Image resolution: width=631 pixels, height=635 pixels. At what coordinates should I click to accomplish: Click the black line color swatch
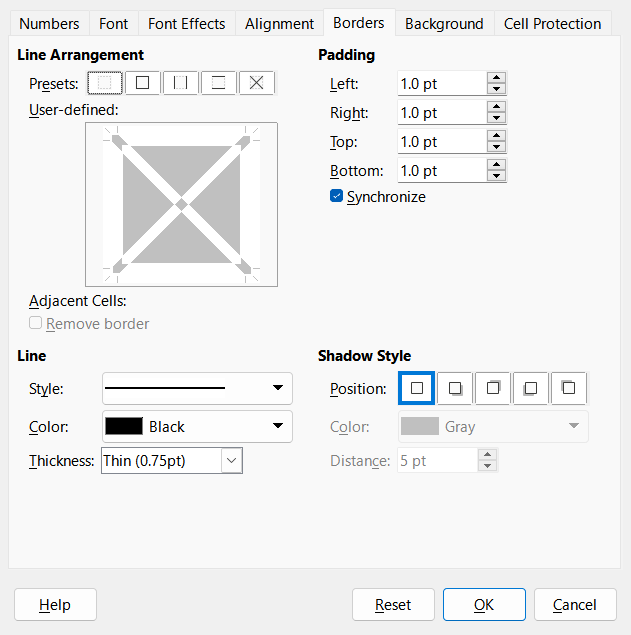click(124, 426)
